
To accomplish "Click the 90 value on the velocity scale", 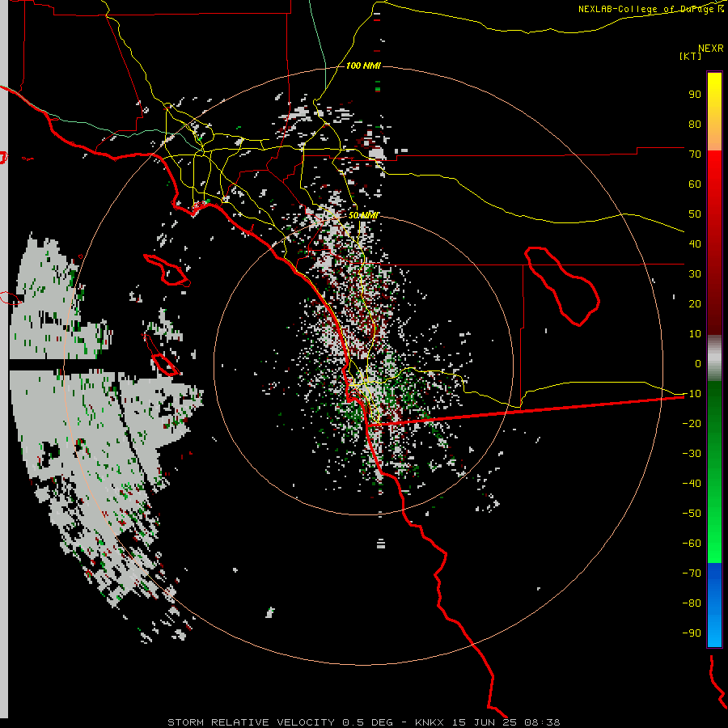I will (695, 95).
